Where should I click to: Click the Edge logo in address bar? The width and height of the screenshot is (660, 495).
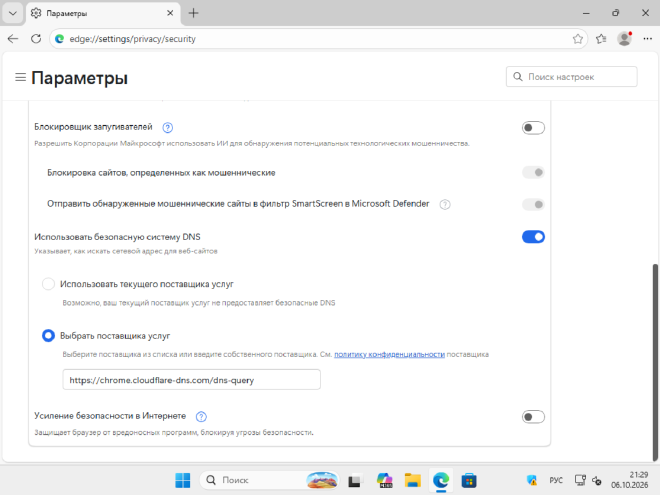(x=60, y=39)
